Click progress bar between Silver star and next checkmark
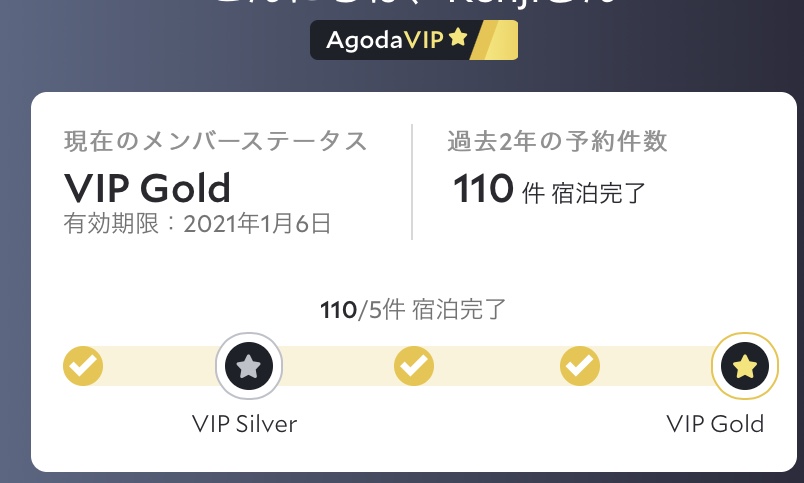 (x=335, y=367)
